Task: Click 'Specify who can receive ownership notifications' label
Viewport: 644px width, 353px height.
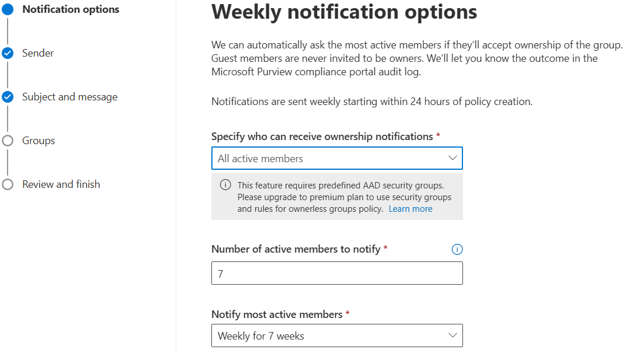Action: pyautogui.click(x=322, y=137)
